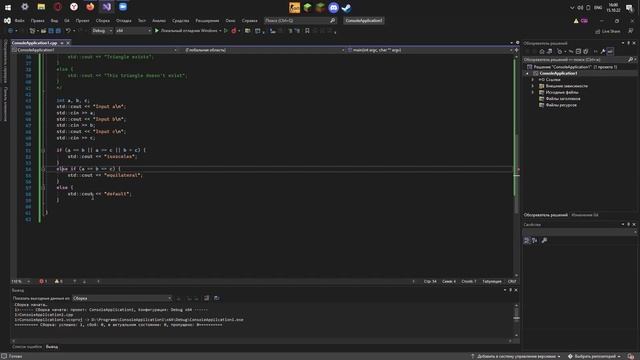Viewport: 640px width, 360px height.
Task: Click Live Share button
Action: click(x=608, y=31)
